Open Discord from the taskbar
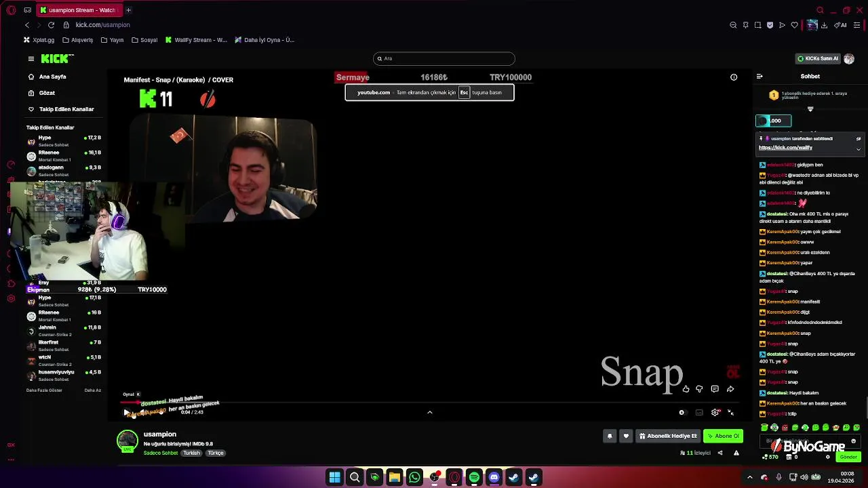This screenshot has width=868, height=488. (494, 478)
